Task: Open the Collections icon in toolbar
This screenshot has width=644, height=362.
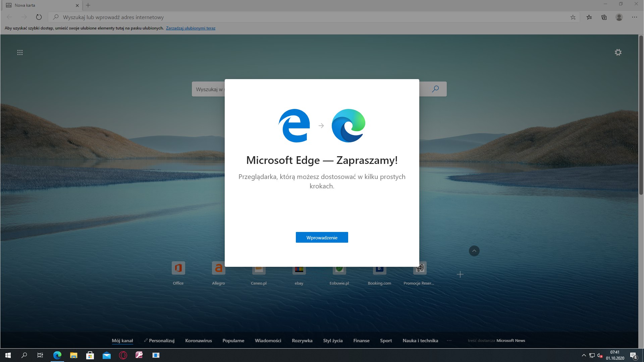Action: (604, 17)
